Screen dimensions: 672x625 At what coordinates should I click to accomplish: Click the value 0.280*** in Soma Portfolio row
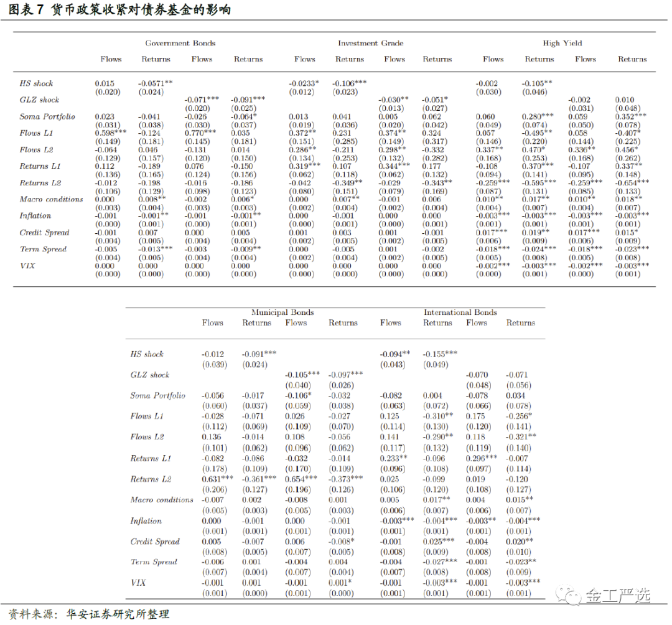point(538,116)
